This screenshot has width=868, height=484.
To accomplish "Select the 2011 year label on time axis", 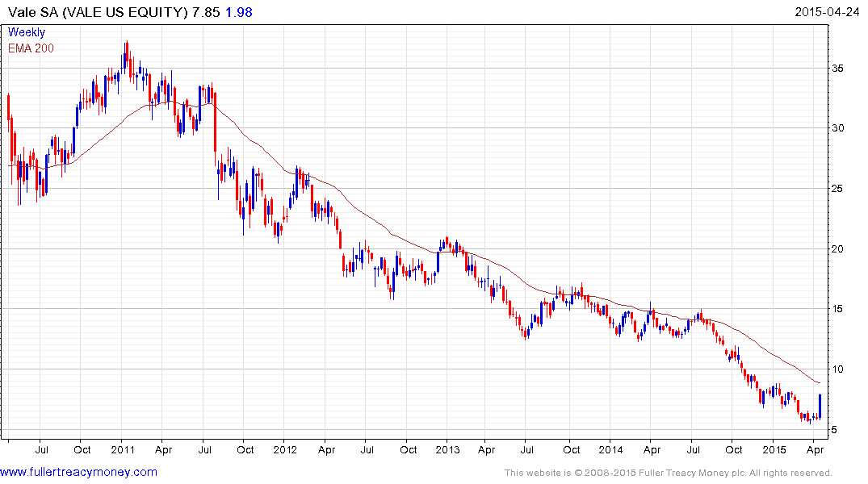I will pyautogui.click(x=123, y=449).
